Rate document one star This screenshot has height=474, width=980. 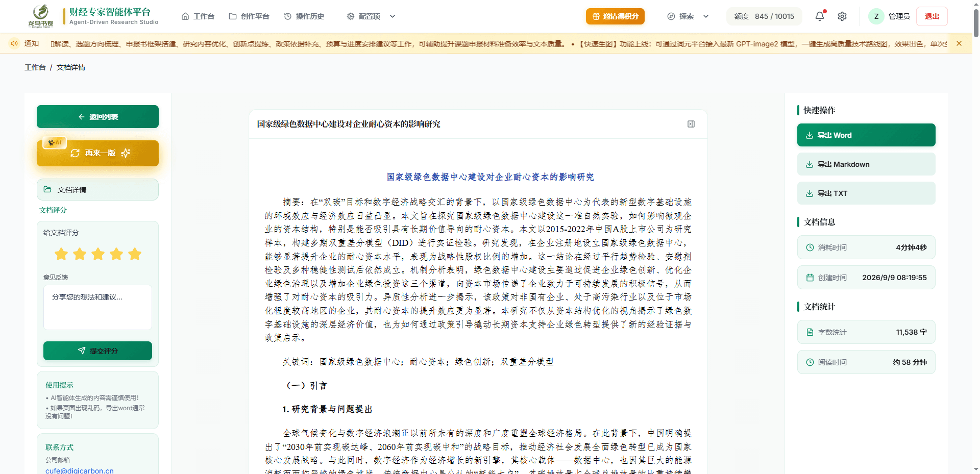point(61,254)
